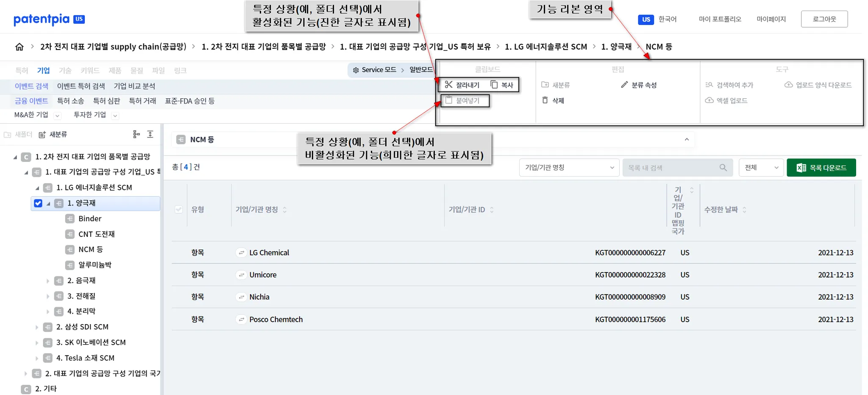This screenshot has height=395, width=868.
Task: Click the home icon in the breadcrumb
Action: click(19, 47)
